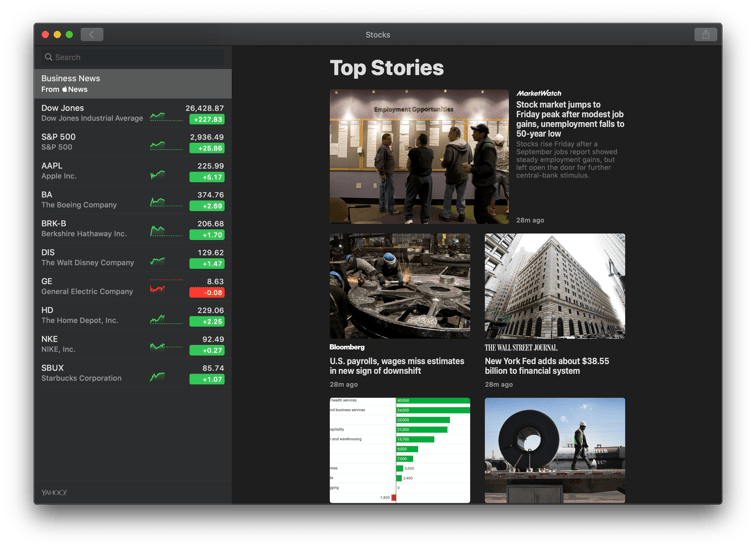This screenshot has height=549, width=756.
Task: Select Starbucks Corporation label
Action: [81, 378]
